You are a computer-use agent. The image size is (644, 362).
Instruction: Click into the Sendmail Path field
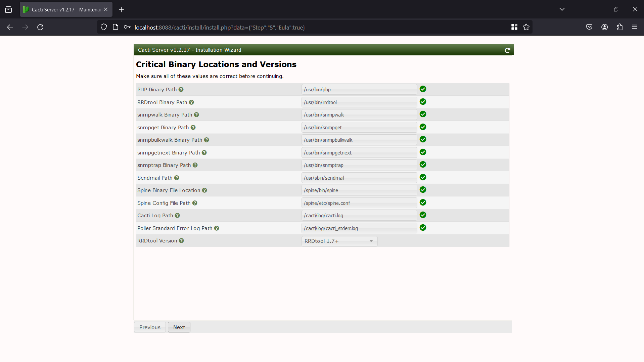click(x=359, y=178)
